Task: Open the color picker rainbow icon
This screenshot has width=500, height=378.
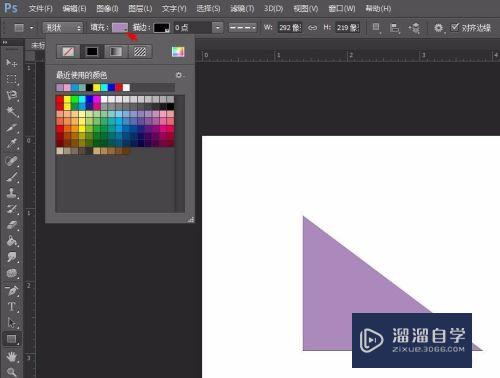Action: coord(178,51)
